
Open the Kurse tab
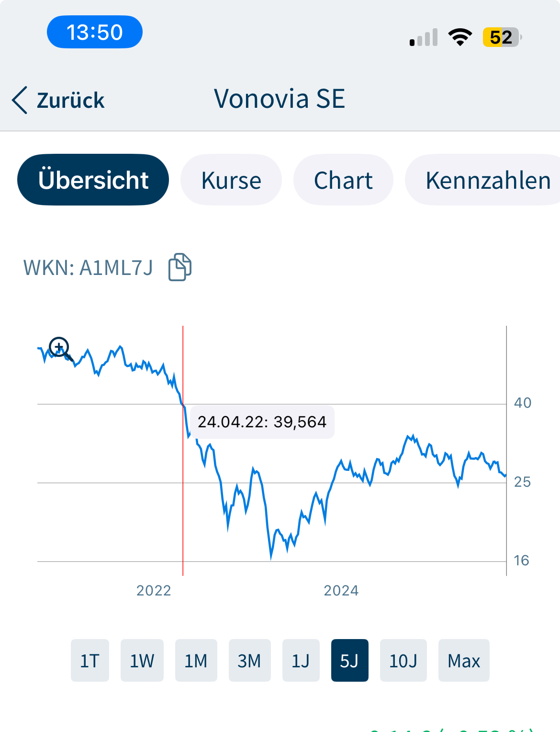231,180
